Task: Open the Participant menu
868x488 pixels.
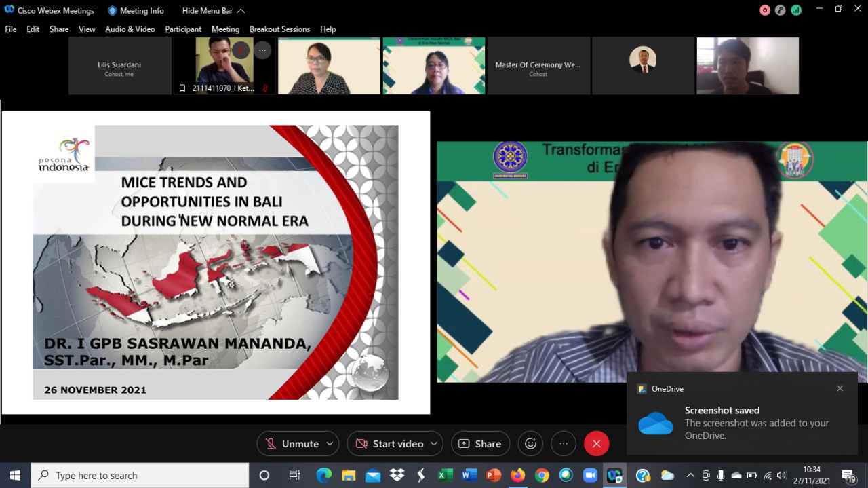Action: 183,29
